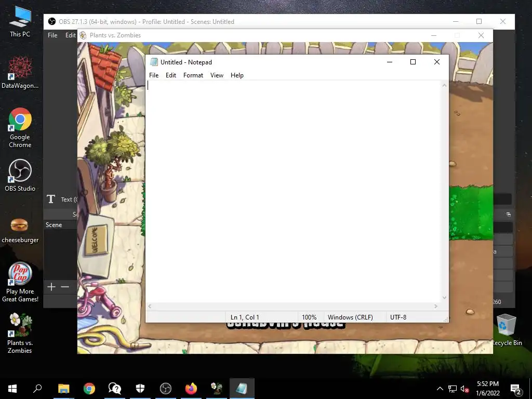Switch to Plants vs. Zombies taskbar icon
The image size is (532, 399).
[217, 388]
